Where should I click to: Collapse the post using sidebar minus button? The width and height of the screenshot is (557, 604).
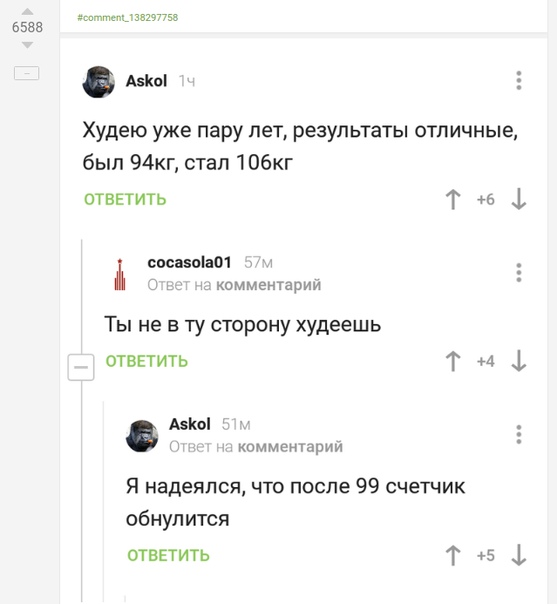(x=27, y=73)
